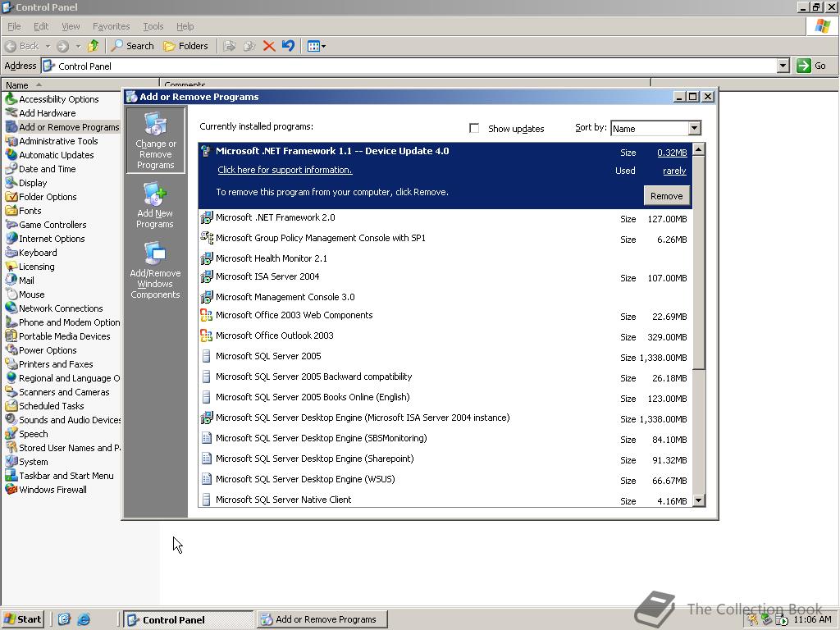Click the Start button
The height and width of the screenshot is (630, 840).
23,619
